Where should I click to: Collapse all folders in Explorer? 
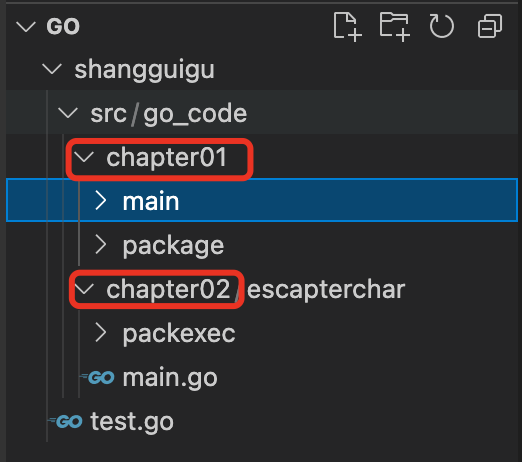tap(490, 26)
